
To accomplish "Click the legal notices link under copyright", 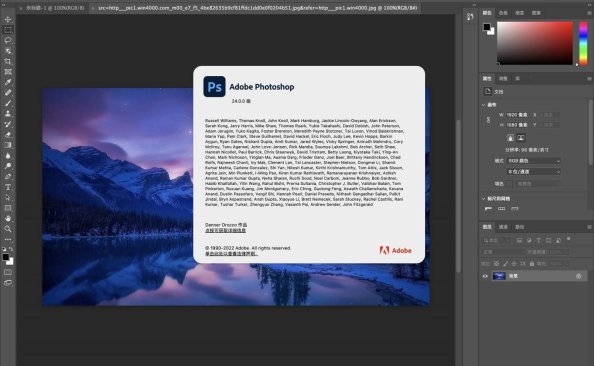I will point(231,253).
